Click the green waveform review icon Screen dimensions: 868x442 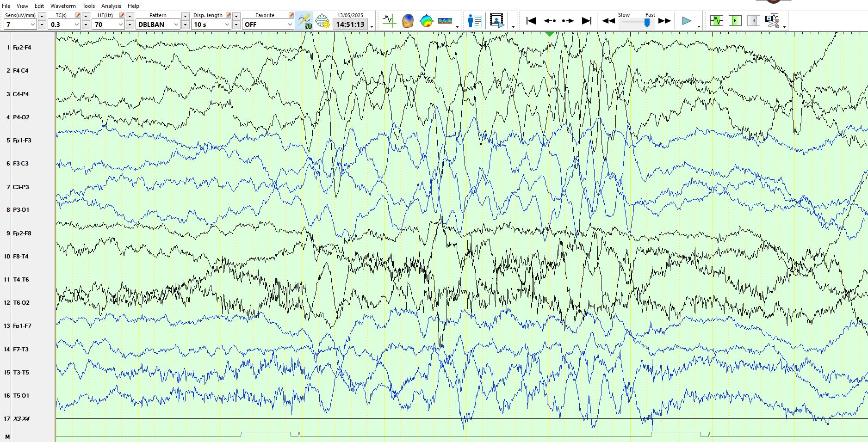coord(717,21)
